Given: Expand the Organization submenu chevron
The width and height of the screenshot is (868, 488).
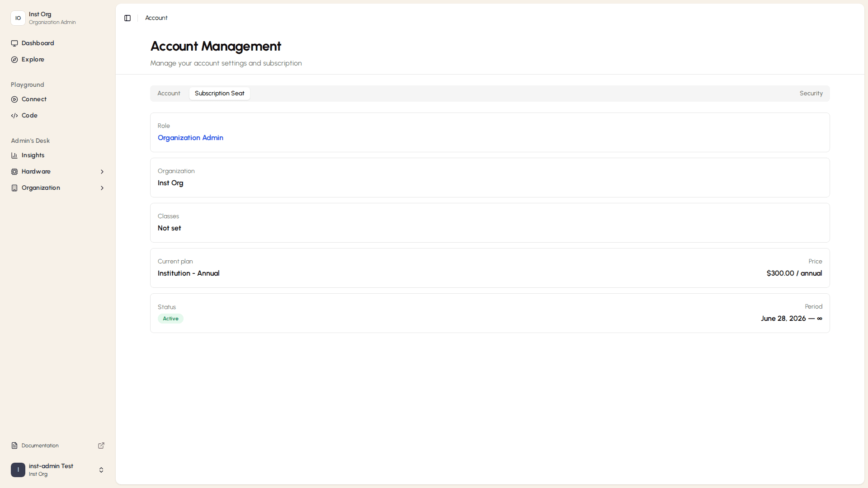Looking at the screenshot, I should (x=102, y=188).
